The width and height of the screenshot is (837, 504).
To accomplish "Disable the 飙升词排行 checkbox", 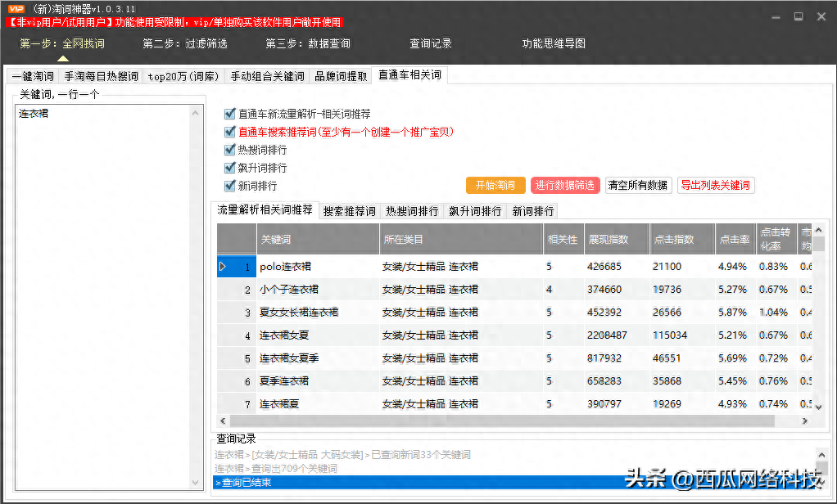I will pyautogui.click(x=230, y=168).
